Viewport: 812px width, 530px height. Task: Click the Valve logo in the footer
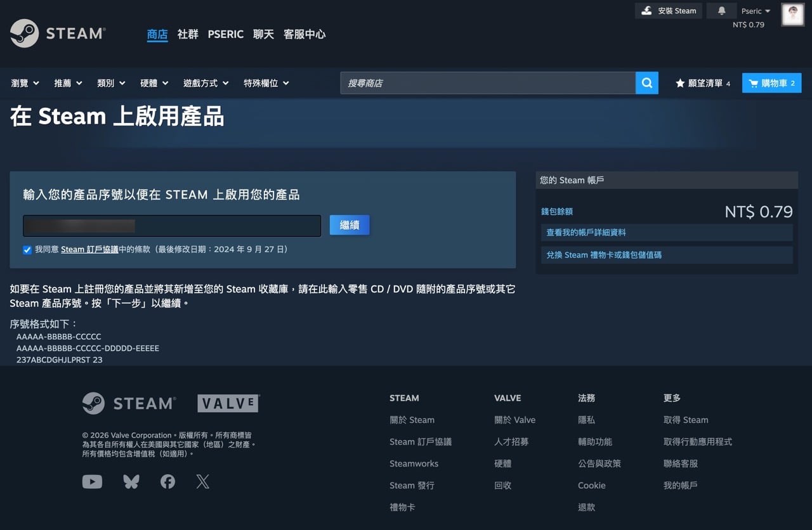point(228,403)
